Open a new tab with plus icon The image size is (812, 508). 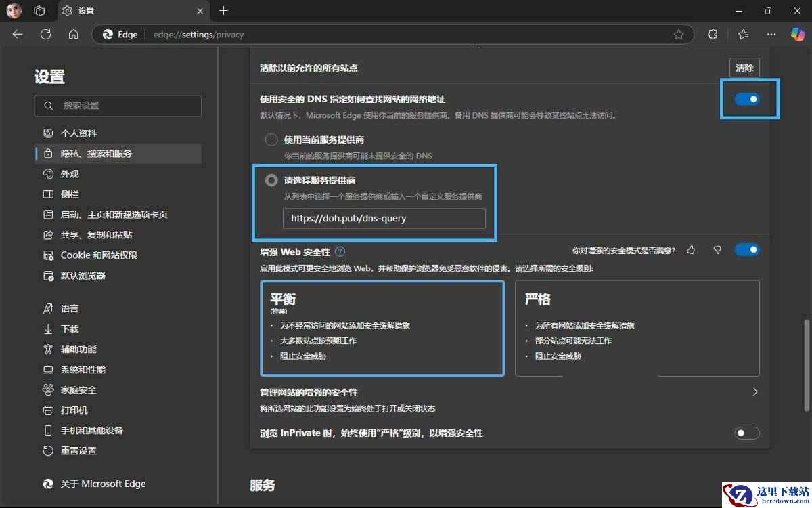224,10
